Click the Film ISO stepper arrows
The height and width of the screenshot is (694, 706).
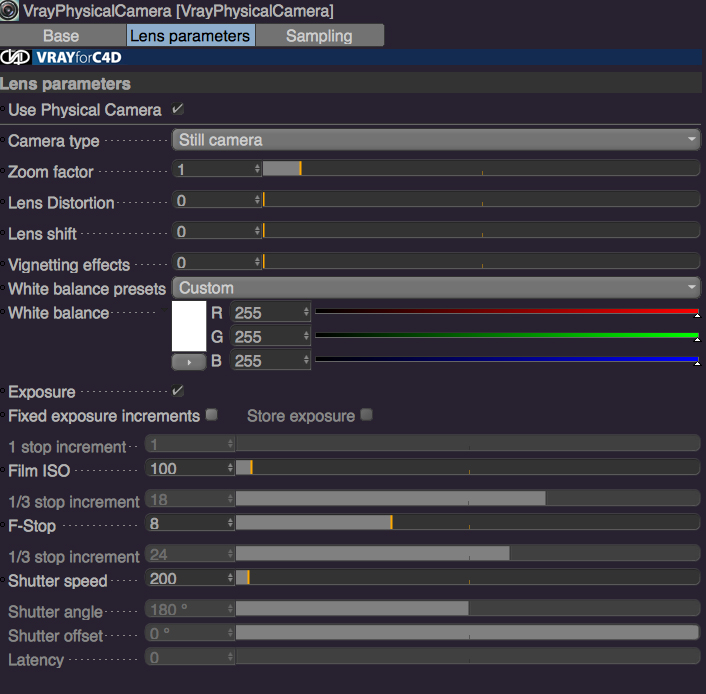pos(230,468)
